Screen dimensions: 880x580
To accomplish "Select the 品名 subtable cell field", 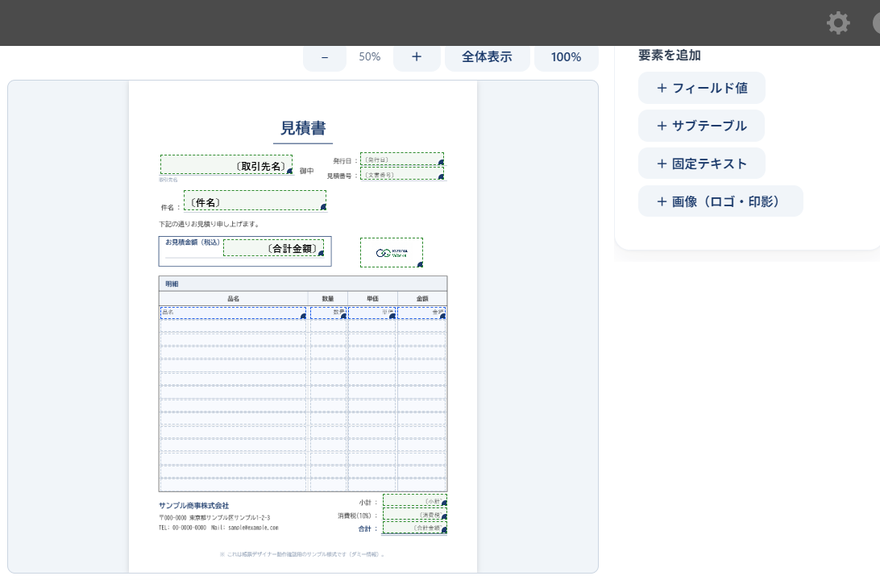I will pos(233,313).
